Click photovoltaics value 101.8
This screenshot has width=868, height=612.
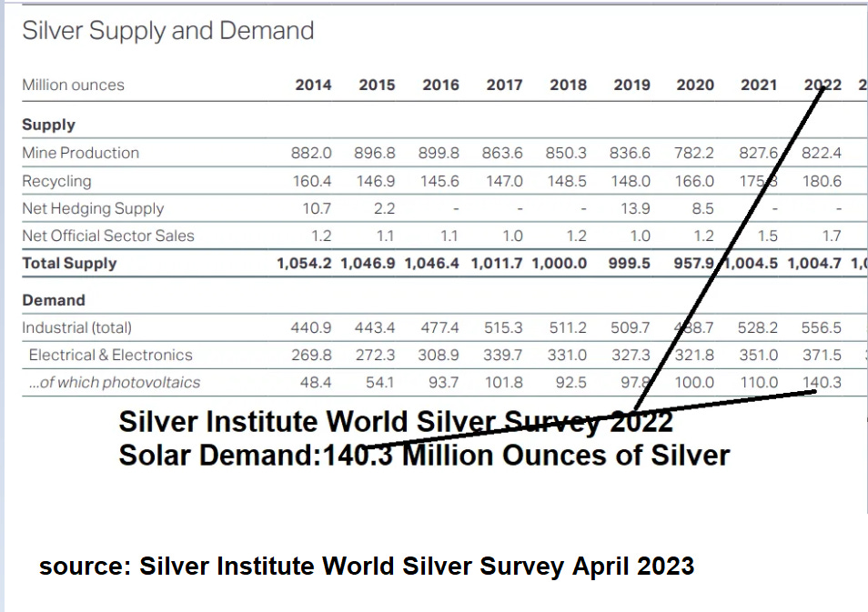point(504,383)
